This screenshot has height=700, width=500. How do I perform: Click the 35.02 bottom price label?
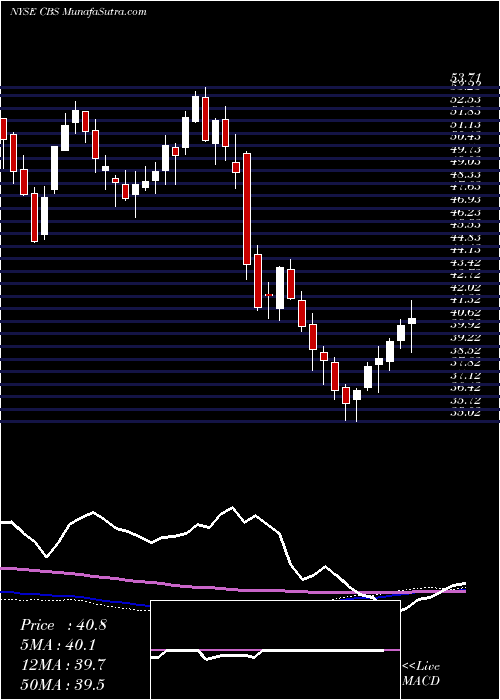click(x=466, y=413)
